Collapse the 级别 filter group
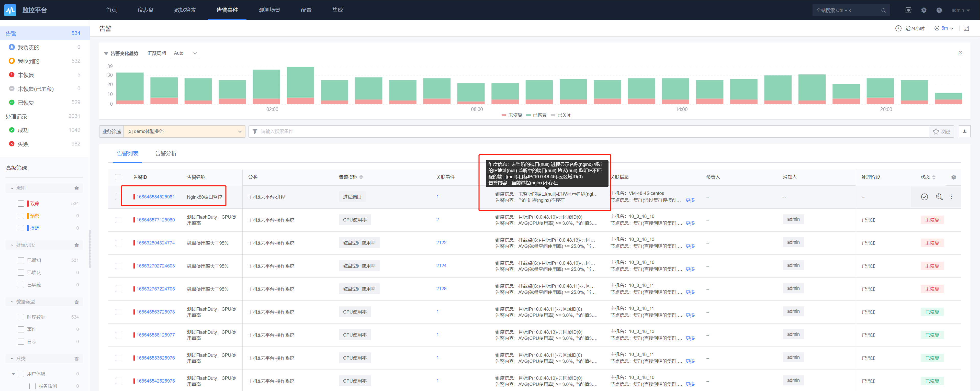Screen dimensions: 980x391 click(x=12, y=188)
